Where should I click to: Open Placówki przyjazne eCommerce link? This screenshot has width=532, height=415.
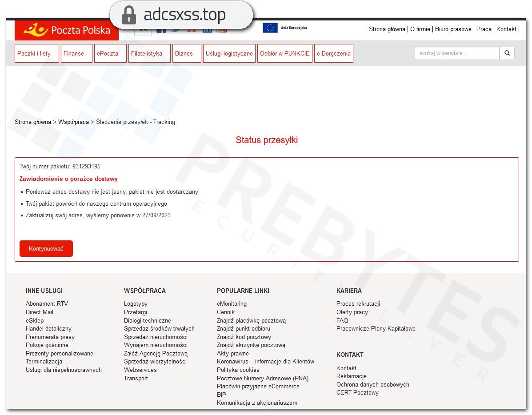(258, 387)
